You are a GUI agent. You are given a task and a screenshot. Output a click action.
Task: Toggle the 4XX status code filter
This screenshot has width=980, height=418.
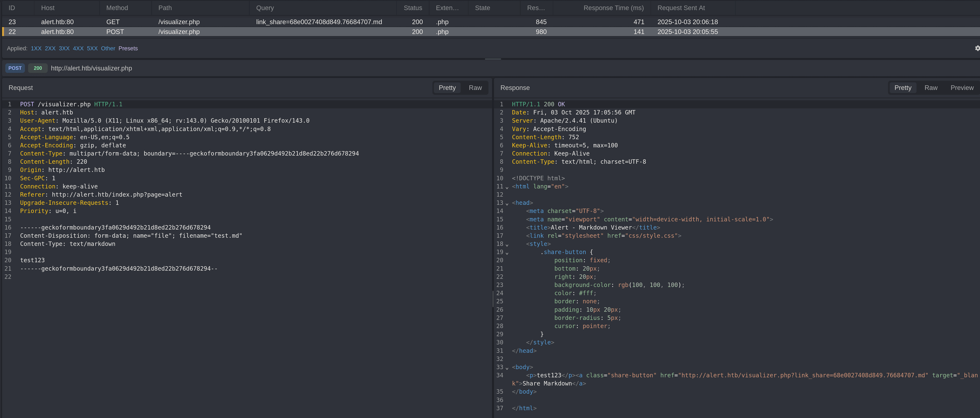click(x=78, y=48)
